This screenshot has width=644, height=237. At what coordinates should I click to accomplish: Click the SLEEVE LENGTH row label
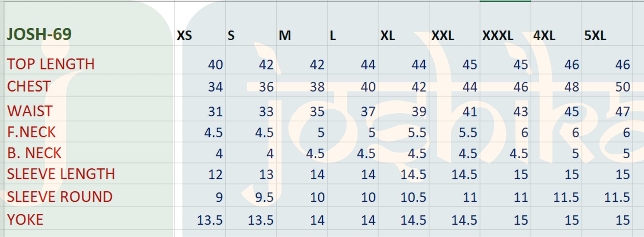click(61, 174)
